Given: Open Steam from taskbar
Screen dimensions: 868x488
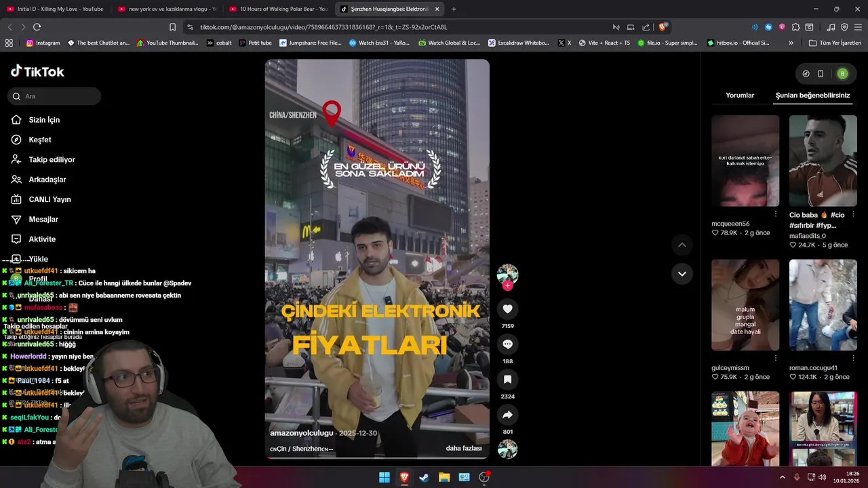Looking at the screenshot, I should (424, 477).
